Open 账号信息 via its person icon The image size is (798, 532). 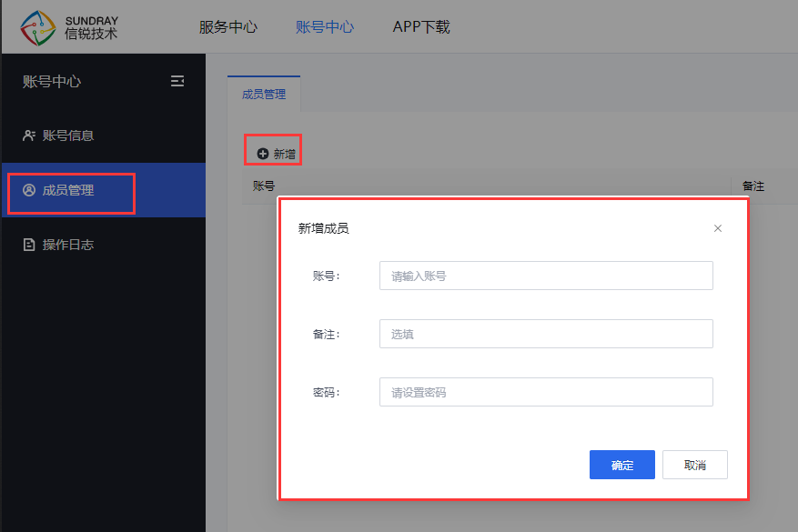[x=29, y=136]
